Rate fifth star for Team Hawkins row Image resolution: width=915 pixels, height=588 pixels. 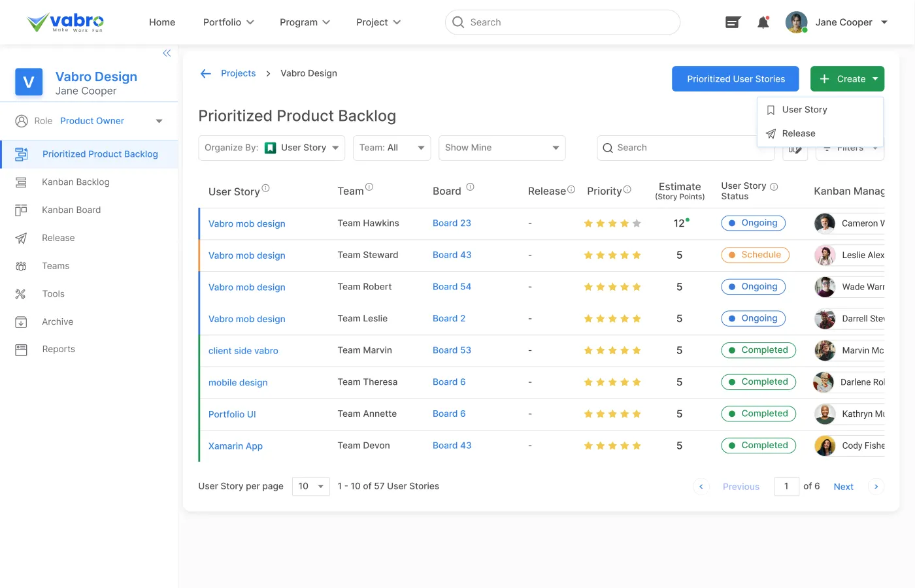tap(637, 223)
